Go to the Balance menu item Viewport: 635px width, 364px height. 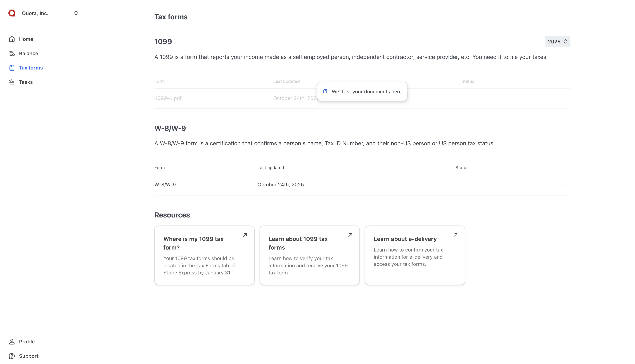29,54
